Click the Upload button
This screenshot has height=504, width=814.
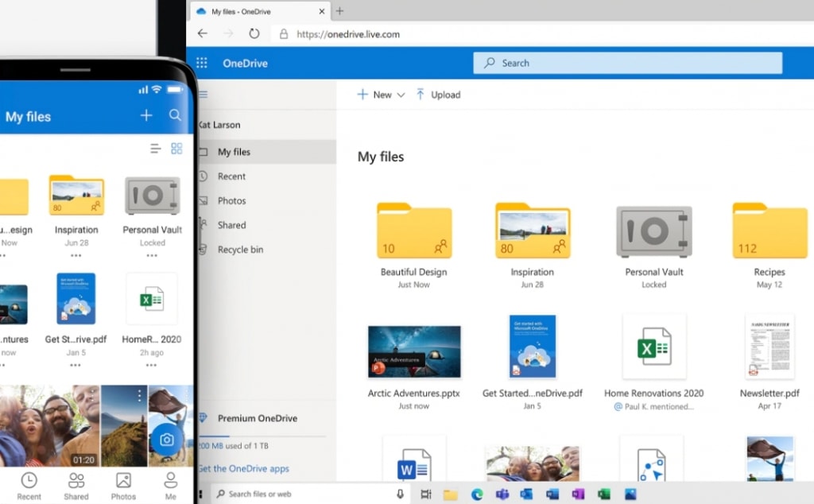click(438, 95)
